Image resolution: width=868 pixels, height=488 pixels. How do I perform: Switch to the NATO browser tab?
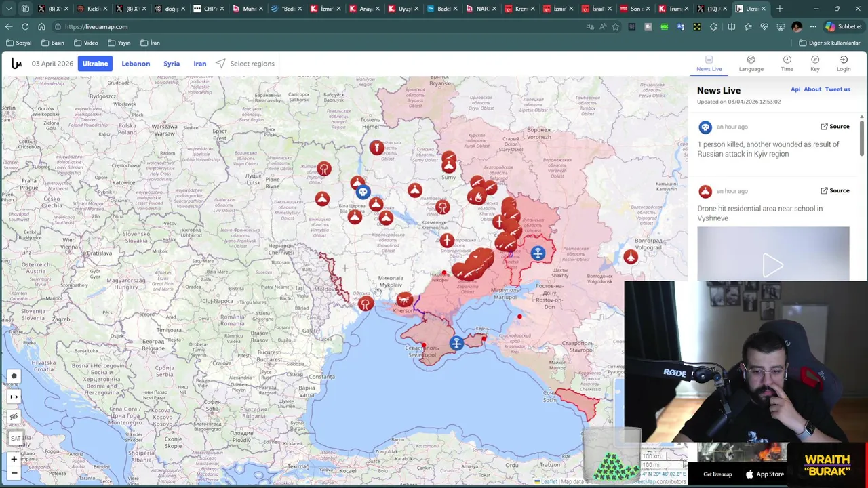click(x=481, y=9)
